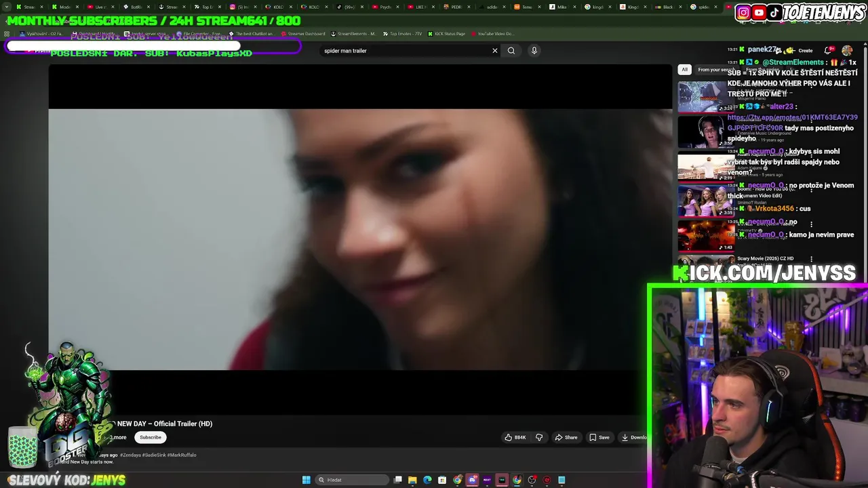Open Microsoft Store from the taskbar
Viewport: 868px width, 488px height.
[442, 480]
